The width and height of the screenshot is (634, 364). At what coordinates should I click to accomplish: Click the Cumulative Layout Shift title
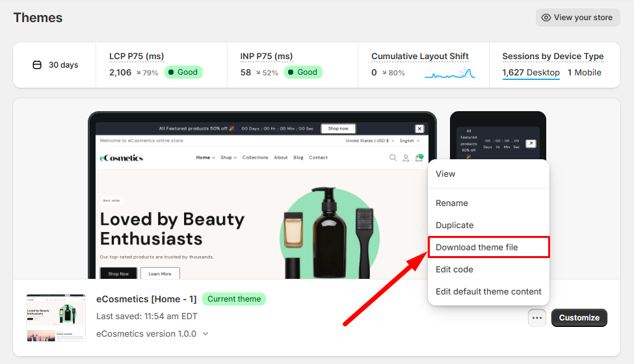pos(420,57)
